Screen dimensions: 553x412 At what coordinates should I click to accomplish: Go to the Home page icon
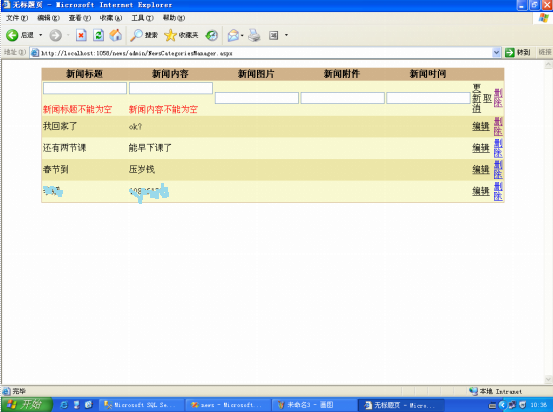[115, 35]
